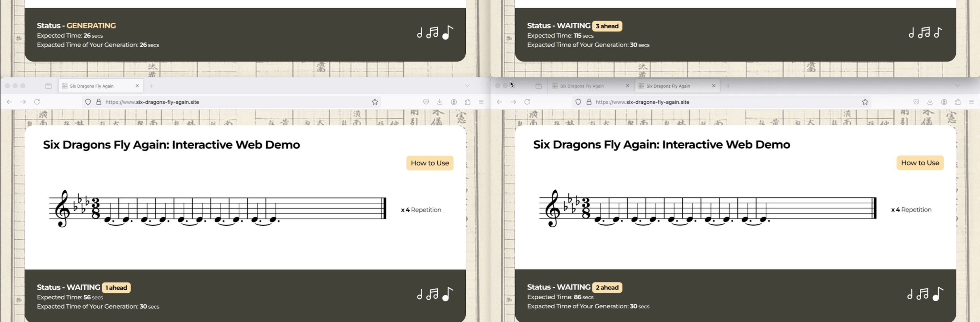
Task: Click the account icon in the single-tab window
Action: (x=454, y=102)
